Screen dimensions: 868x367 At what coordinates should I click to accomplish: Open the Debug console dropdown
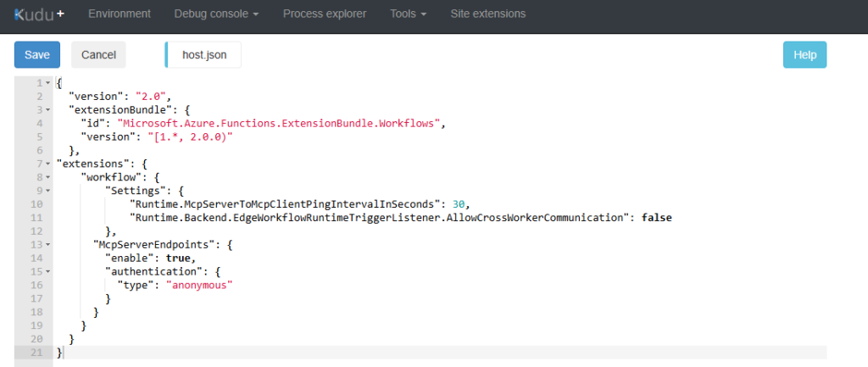point(216,14)
